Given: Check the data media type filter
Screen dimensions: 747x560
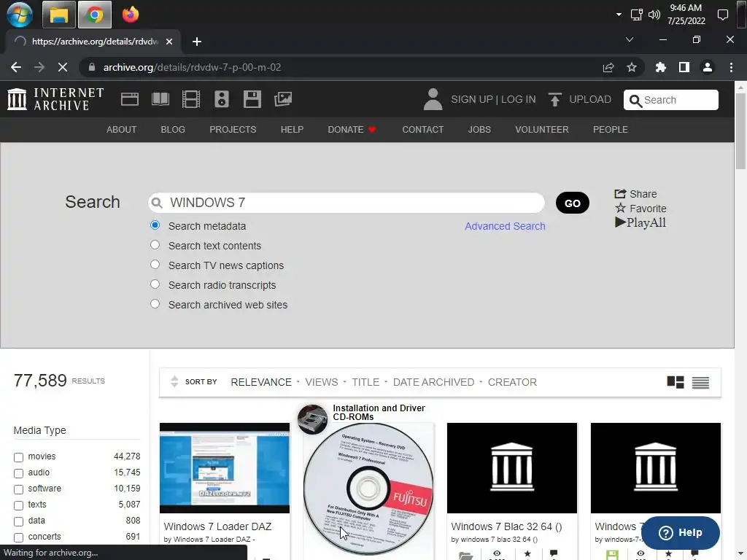Looking at the screenshot, I should [x=18, y=521].
